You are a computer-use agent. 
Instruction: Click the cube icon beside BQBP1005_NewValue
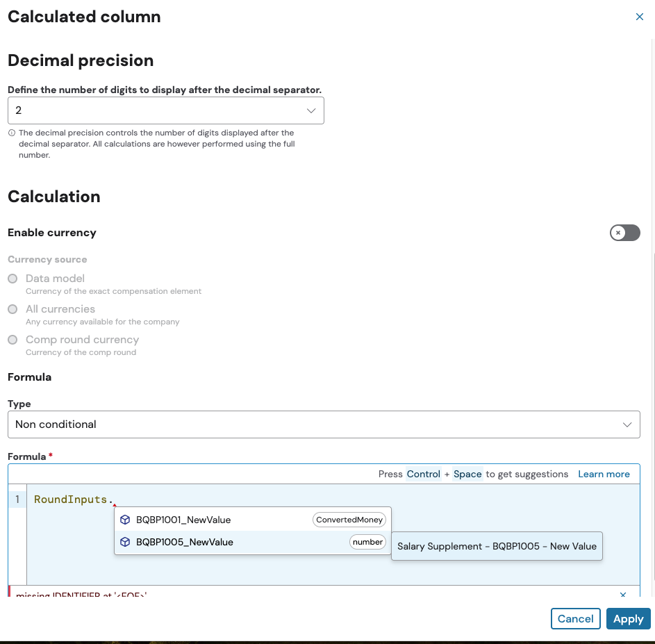(x=125, y=542)
